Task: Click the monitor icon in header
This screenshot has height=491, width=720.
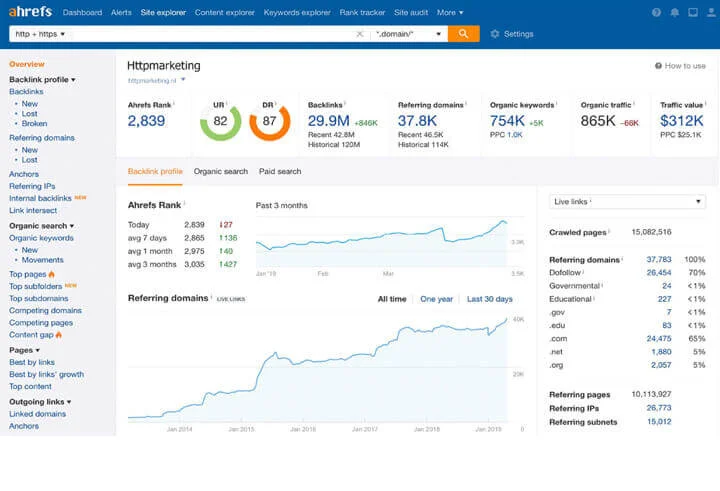Action: [x=693, y=12]
